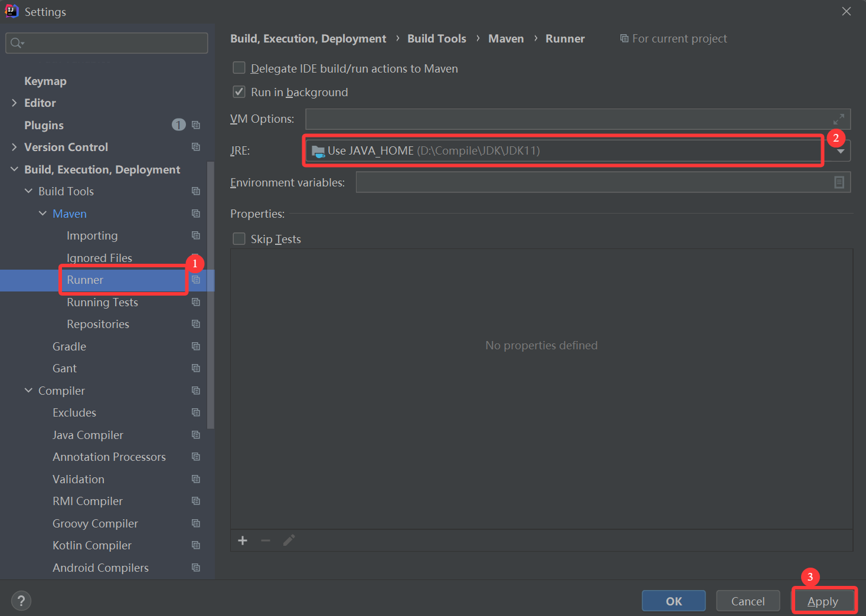Click the project icon beside Groovy Compiler
Screen dimensions: 866x616
[x=196, y=523]
